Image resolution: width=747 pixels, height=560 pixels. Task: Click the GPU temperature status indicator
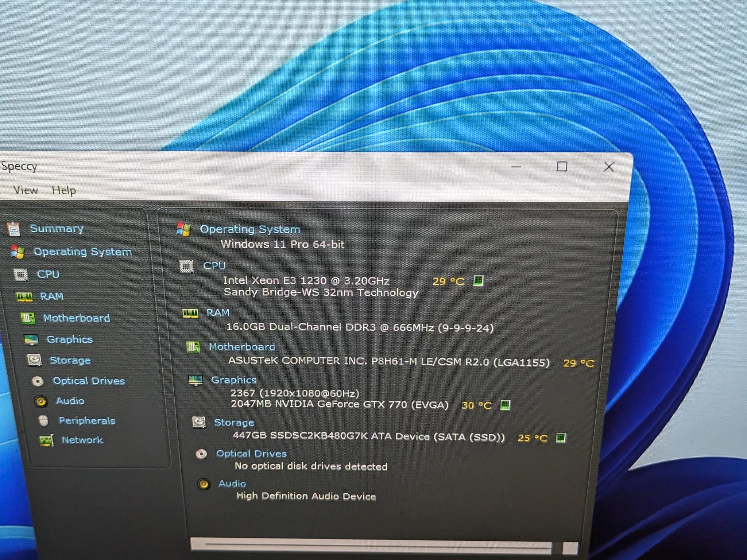point(505,405)
